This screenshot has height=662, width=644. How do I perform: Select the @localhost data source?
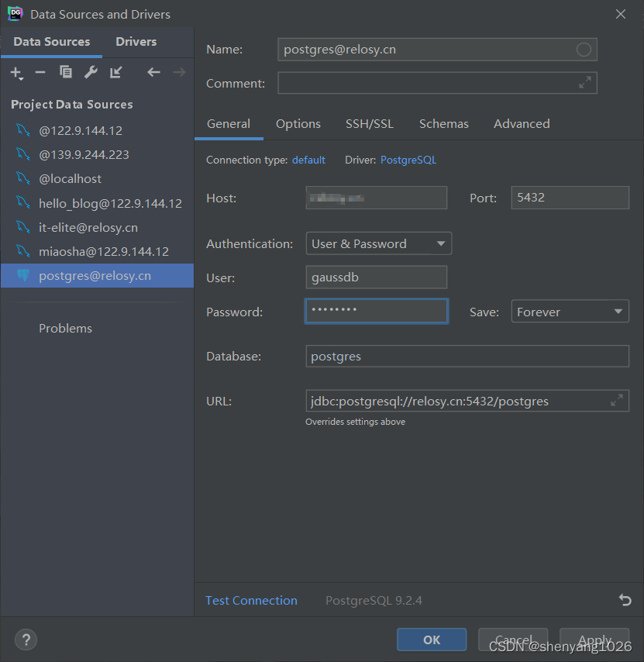click(69, 178)
